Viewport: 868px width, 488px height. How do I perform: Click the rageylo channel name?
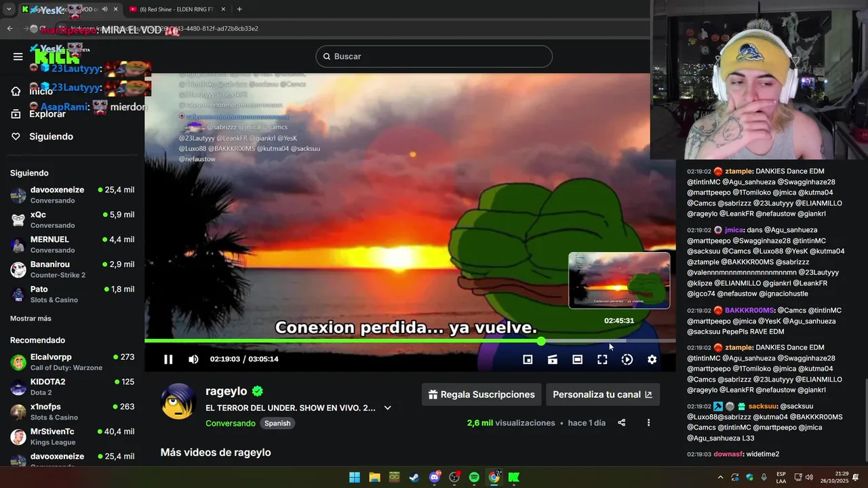tap(226, 391)
